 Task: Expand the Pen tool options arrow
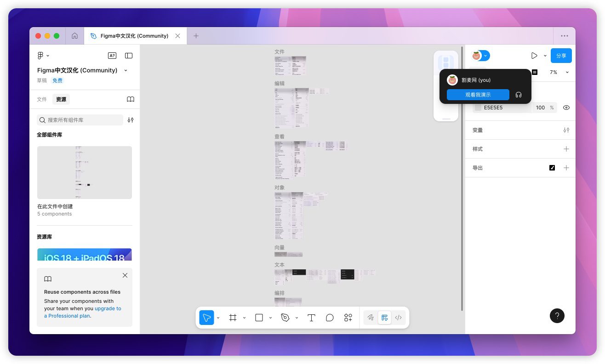pyautogui.click(x=297, y=318)
